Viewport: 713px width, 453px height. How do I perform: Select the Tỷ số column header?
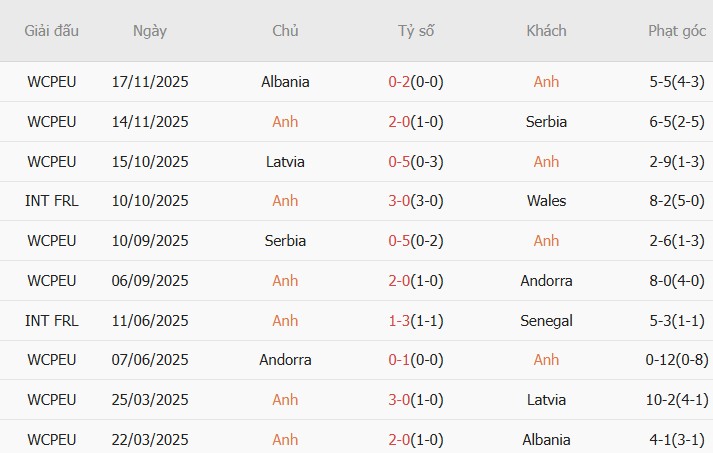(416, 31)
